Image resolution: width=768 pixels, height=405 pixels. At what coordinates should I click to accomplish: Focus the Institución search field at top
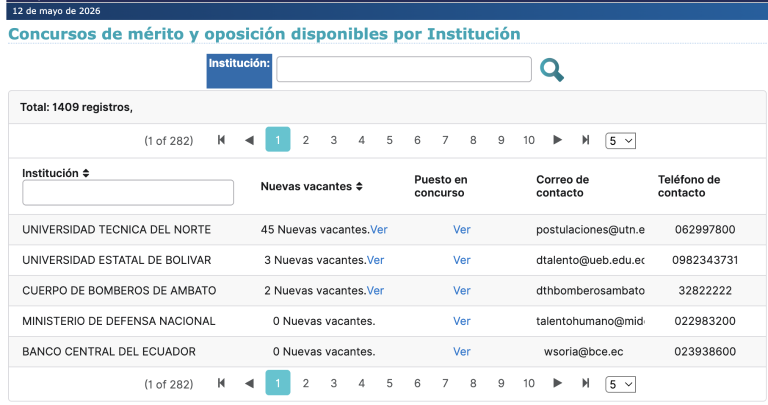pyautogui.click(x=404, y=69)
